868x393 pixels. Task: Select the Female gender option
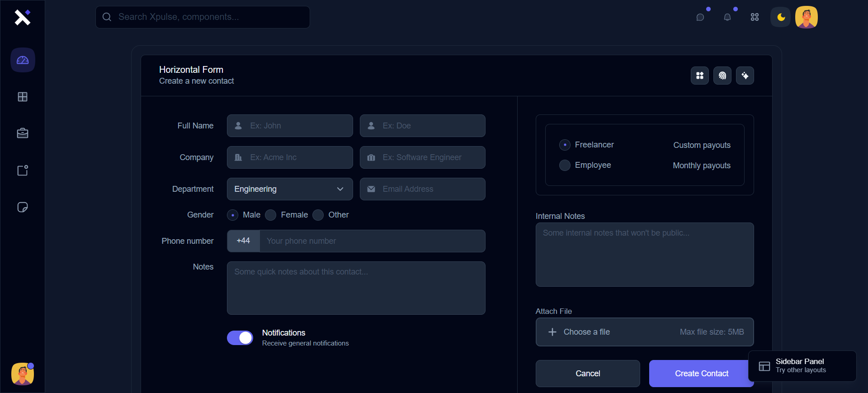point(271,215)
